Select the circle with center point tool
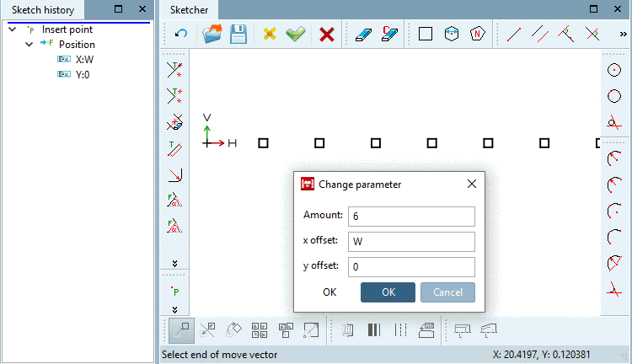Screen dimensions: 632x364 pos(613,70)
